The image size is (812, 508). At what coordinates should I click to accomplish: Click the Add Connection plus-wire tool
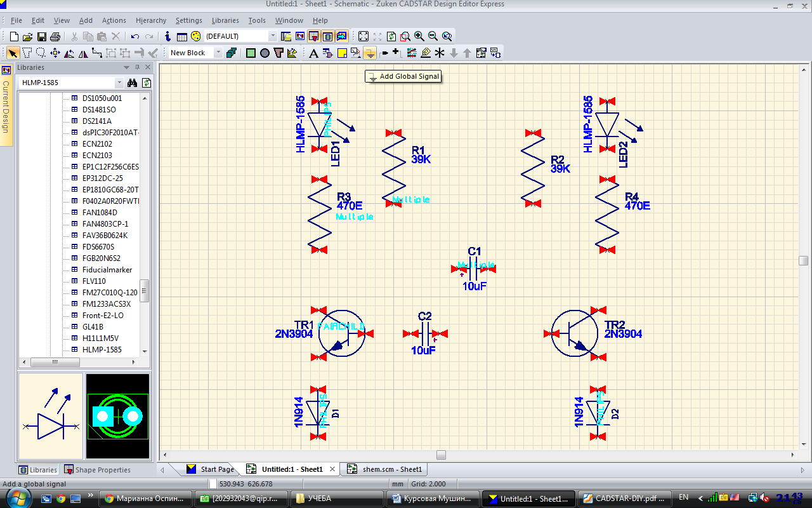pos(396,53)
